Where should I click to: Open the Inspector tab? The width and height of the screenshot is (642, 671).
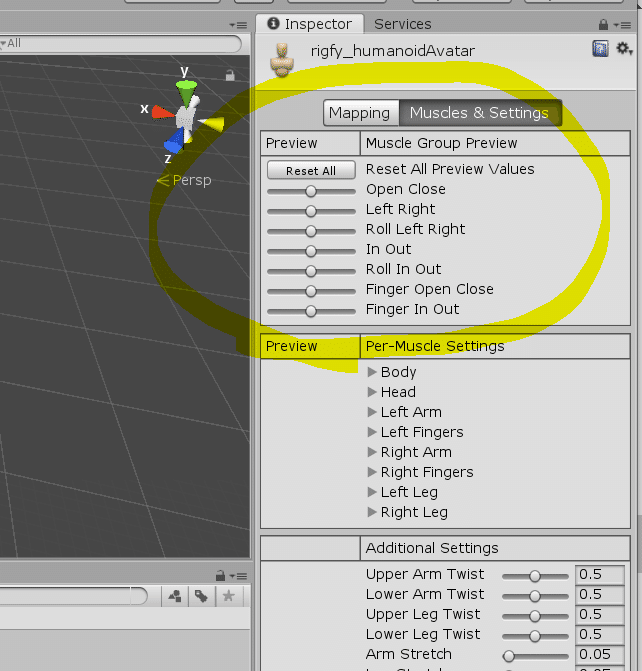310,24
